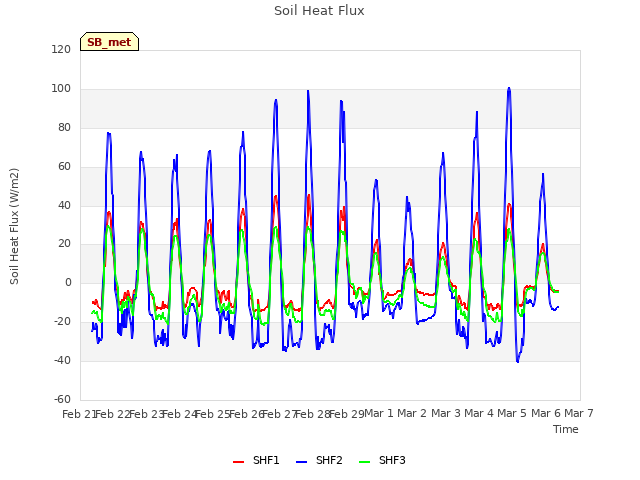Click the Soil Heat Flux chart title
640x480 pixels.
pyautogui.click(x=319, y=11)
